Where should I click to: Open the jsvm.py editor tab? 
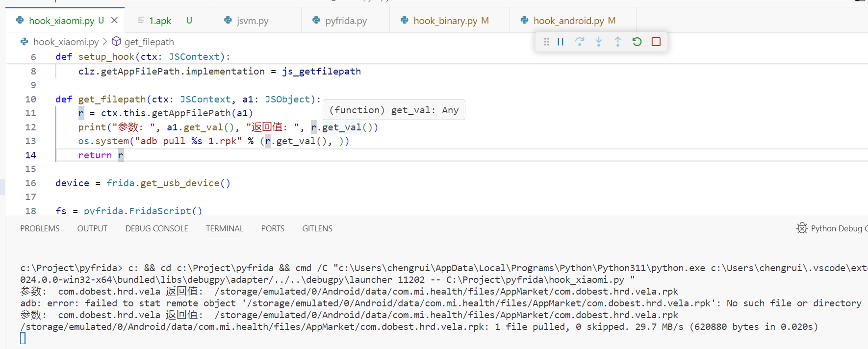[x=252, y=21]
